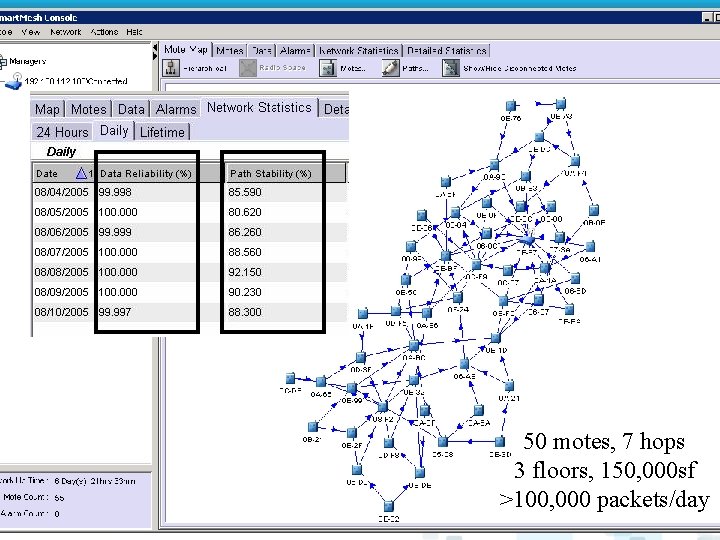Screen dimensions: 720x540
Task: Click the 99.998 data reliability value
Action: tap(115, 192)
